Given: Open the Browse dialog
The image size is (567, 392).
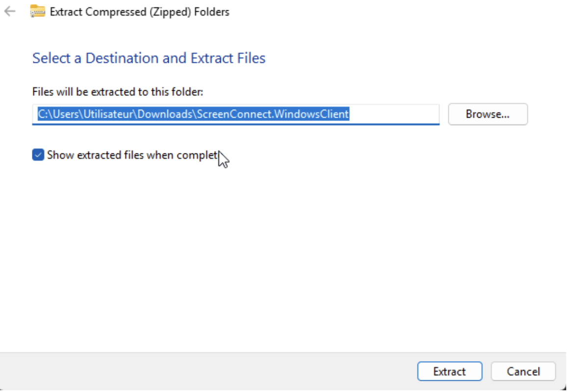Looking at the screenshot, I should point(488,114).
